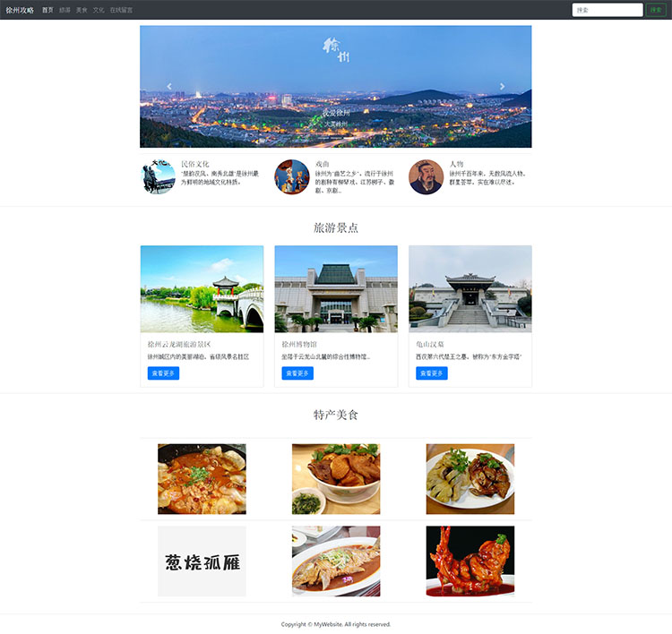Open the 旅游 navigation item
Screen dimensions: 672x634
coord(65,10)
